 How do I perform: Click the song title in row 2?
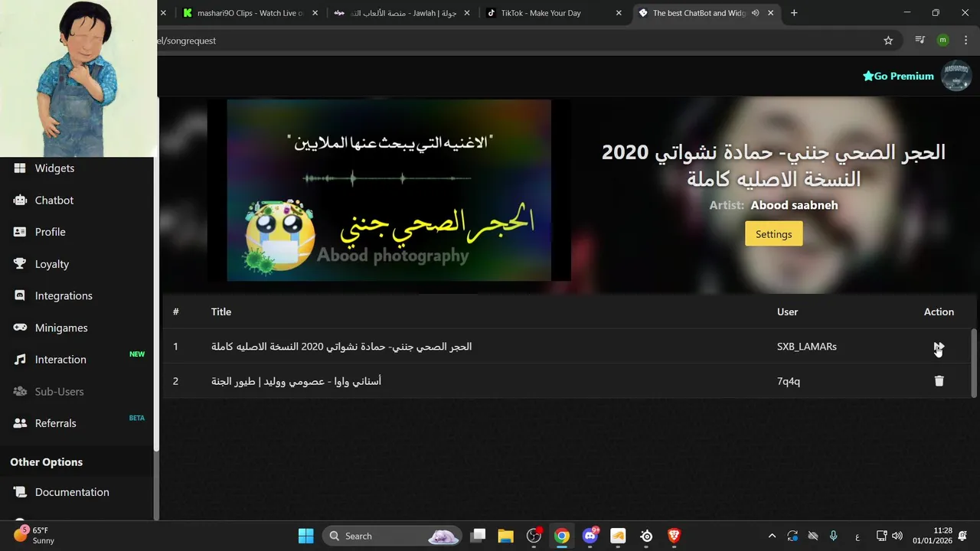[296, 381]
